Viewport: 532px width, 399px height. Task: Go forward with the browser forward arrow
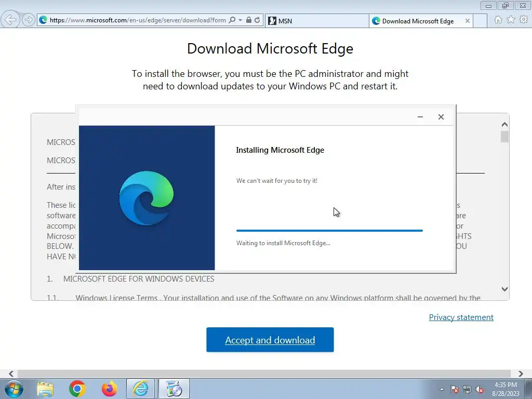[x=29, y=20]
